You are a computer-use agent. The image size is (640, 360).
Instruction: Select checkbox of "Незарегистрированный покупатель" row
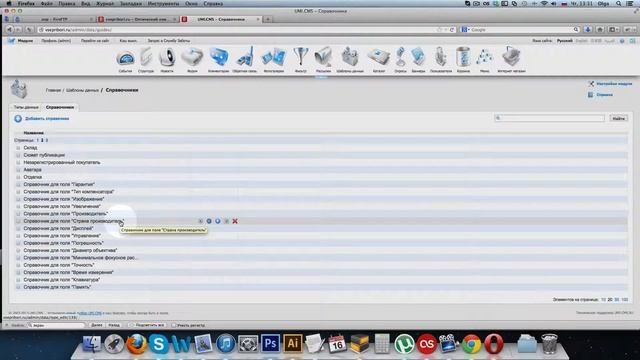click(18, 162)
